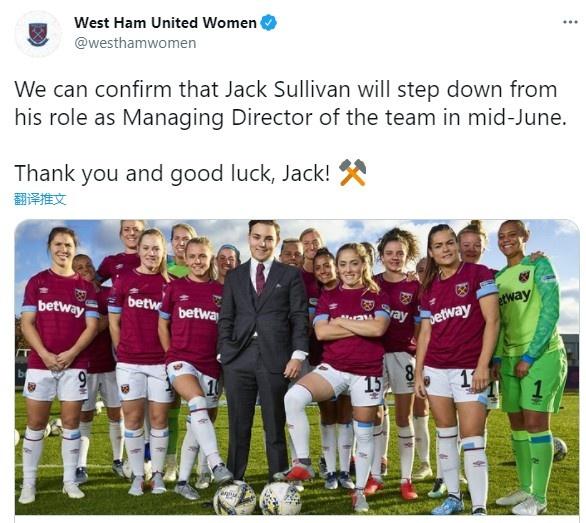Click the 翻译推文 translate tweet link
586x523 pixels.
(x=40, y=199)
